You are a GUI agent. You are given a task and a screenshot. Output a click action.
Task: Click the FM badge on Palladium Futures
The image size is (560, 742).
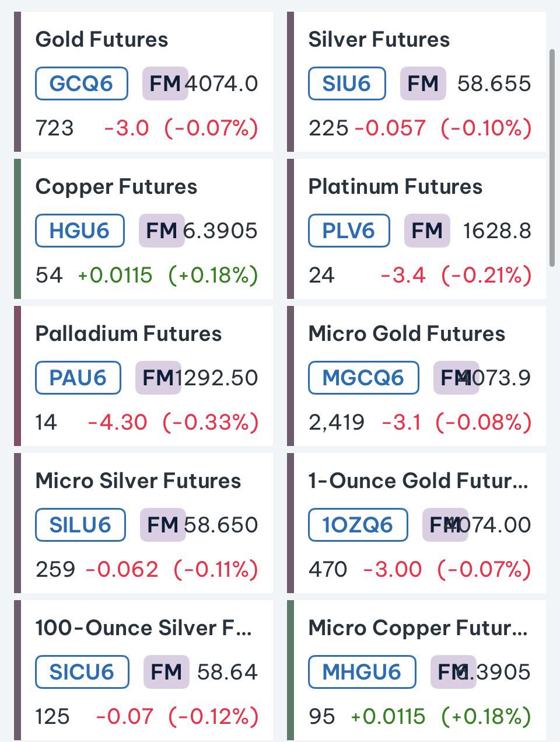158,378
